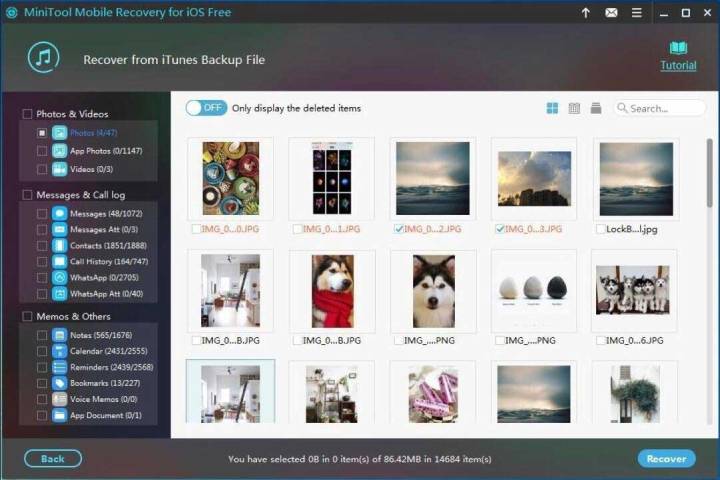
Task: Select the Calendar category icon
Action: tap(59, 351)
